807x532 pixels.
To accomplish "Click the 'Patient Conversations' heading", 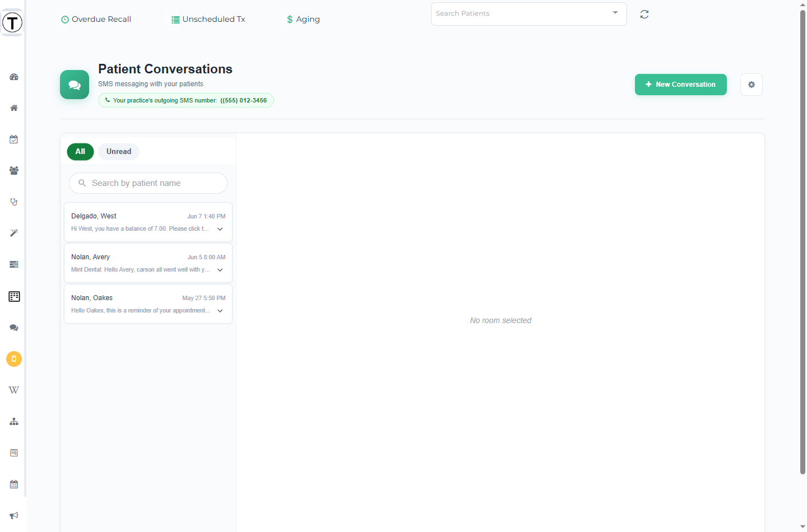I will coord(165,69).
